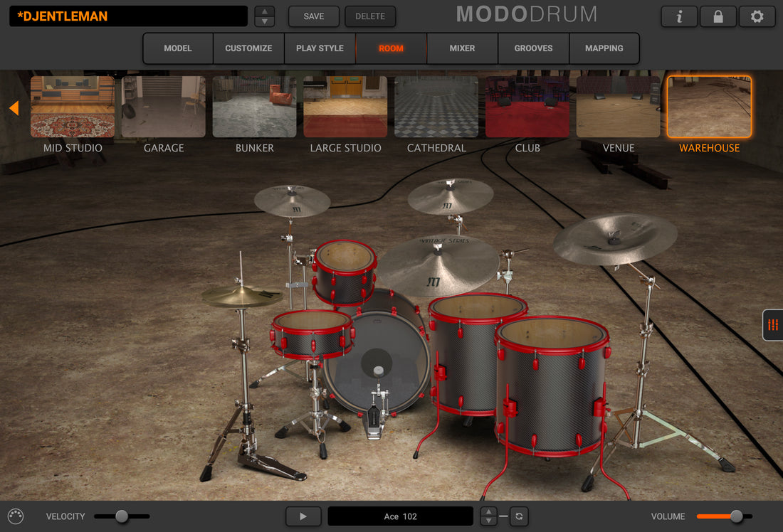Open settings gear icon
The height and width of the screenshot is (532, 783).
tap(757, 16)
